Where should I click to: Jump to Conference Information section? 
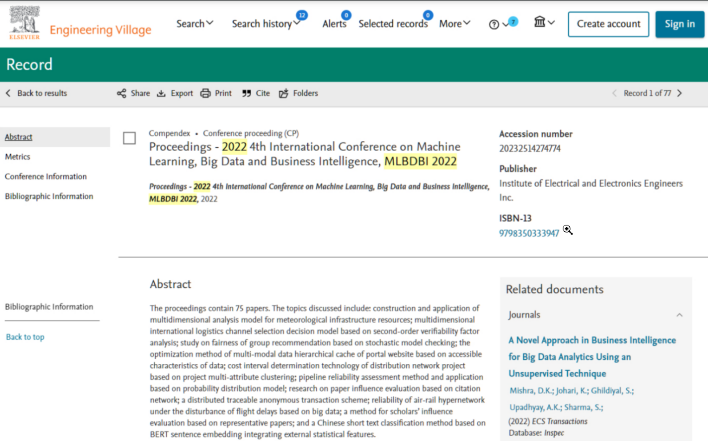(x=46, y=176)
